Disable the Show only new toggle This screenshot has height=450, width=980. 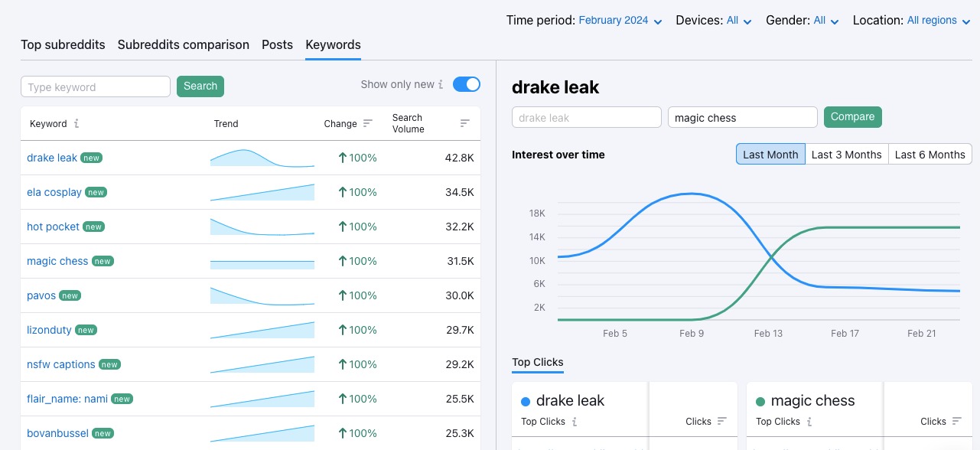click(x=467, y=84)
